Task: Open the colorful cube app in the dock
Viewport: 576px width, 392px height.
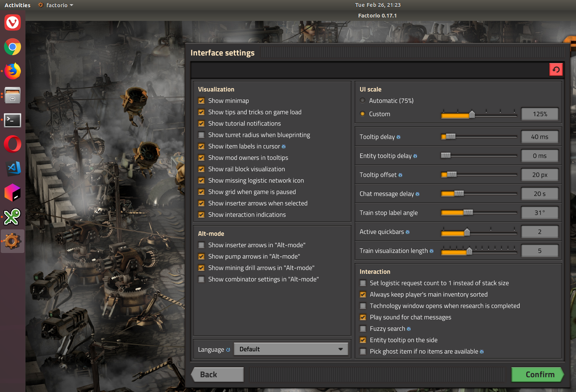Action: click(13, 193)
